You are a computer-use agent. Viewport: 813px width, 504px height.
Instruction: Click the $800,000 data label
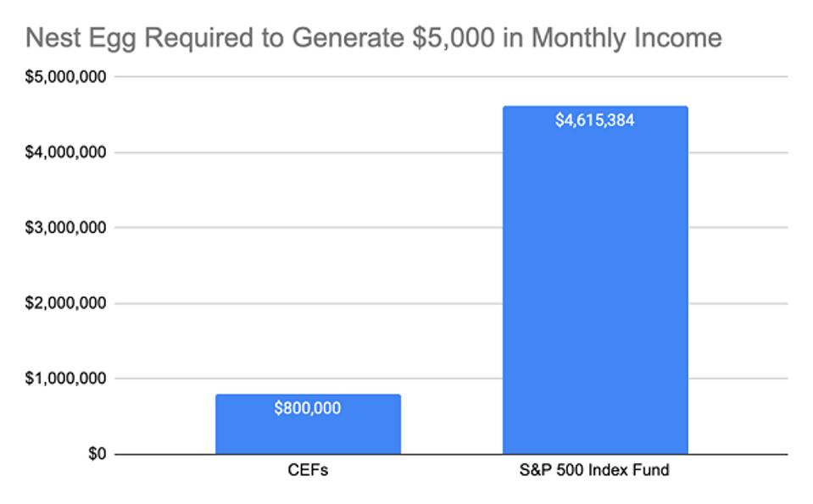click(308, 408)
